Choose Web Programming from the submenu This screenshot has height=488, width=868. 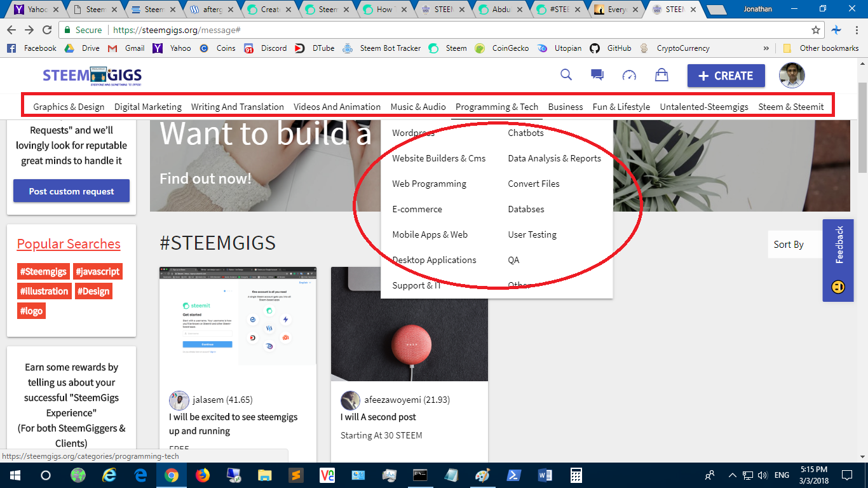click(430, 184)
